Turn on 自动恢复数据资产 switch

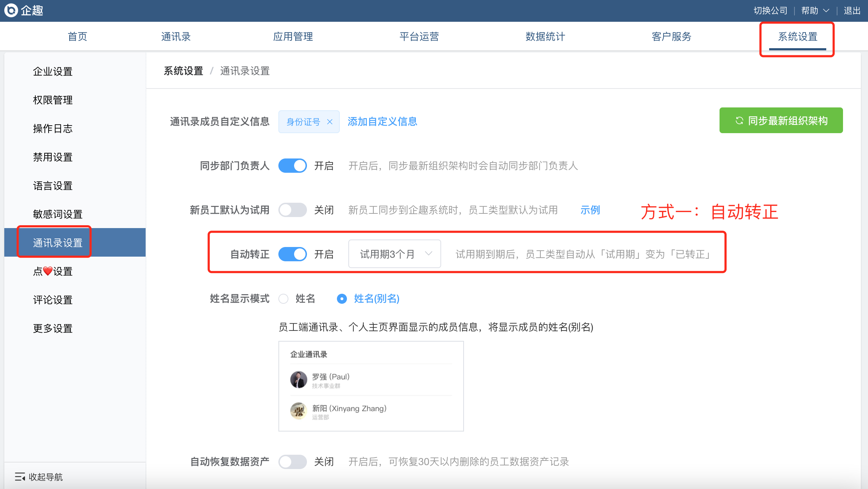click(x=292, y=462)
